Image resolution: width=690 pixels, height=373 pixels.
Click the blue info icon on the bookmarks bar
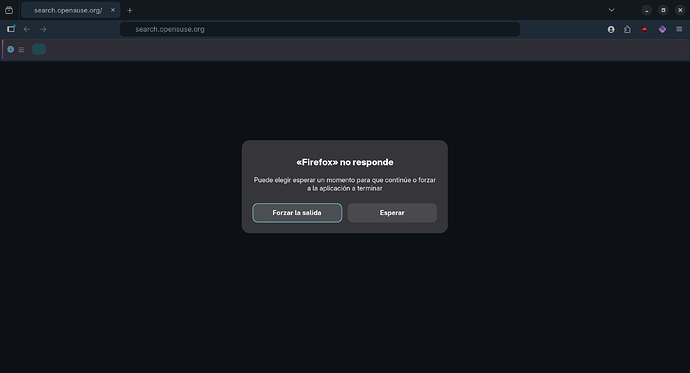point(11,49)
